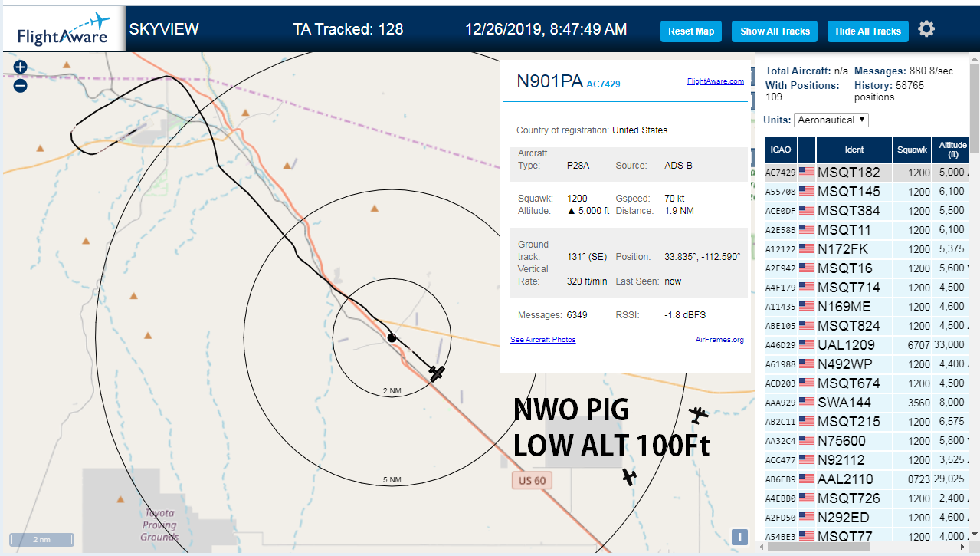Zoom out on the map
The image size is (980, 556).
pos(21,85)
